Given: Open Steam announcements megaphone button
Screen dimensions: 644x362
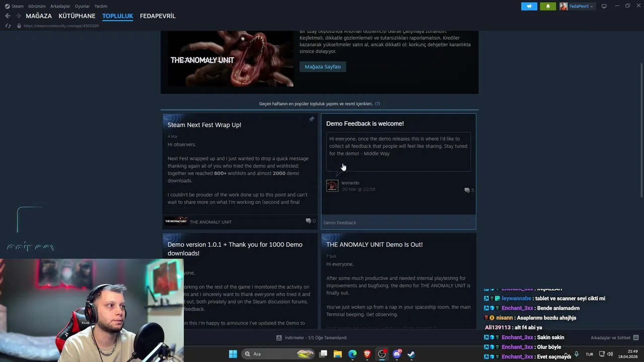Looking at the screenshot, I should [x=529, y=6].
